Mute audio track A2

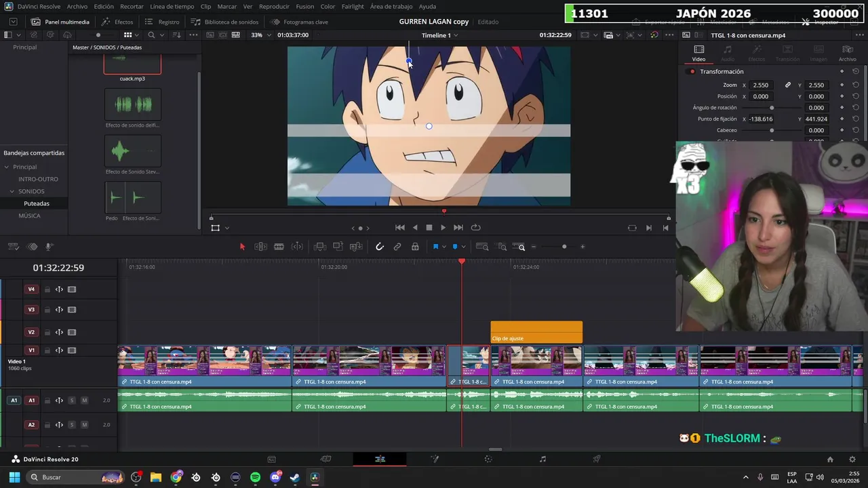coord(84,425)
